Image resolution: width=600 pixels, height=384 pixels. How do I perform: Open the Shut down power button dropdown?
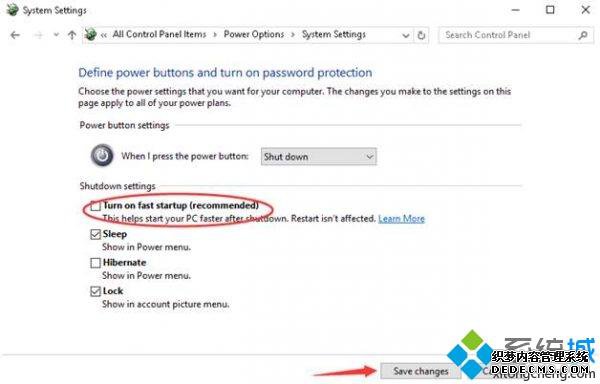[318, 156]
